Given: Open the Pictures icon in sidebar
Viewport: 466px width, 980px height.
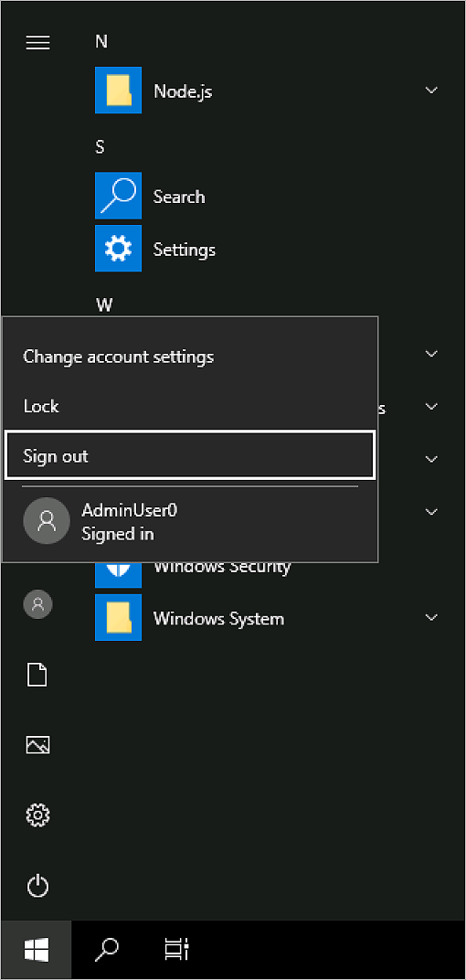Looking at the screenshot, I should click(x=37, y=745).
